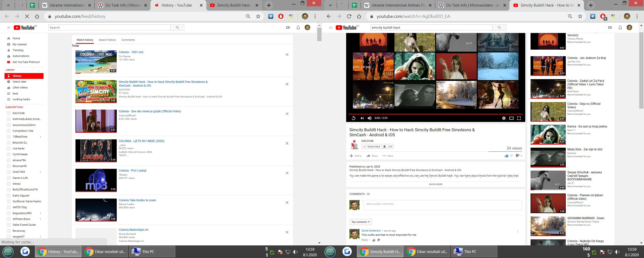Click search magnifier button in History window
This screenshot has width=644, height=258.
point(177,27)
